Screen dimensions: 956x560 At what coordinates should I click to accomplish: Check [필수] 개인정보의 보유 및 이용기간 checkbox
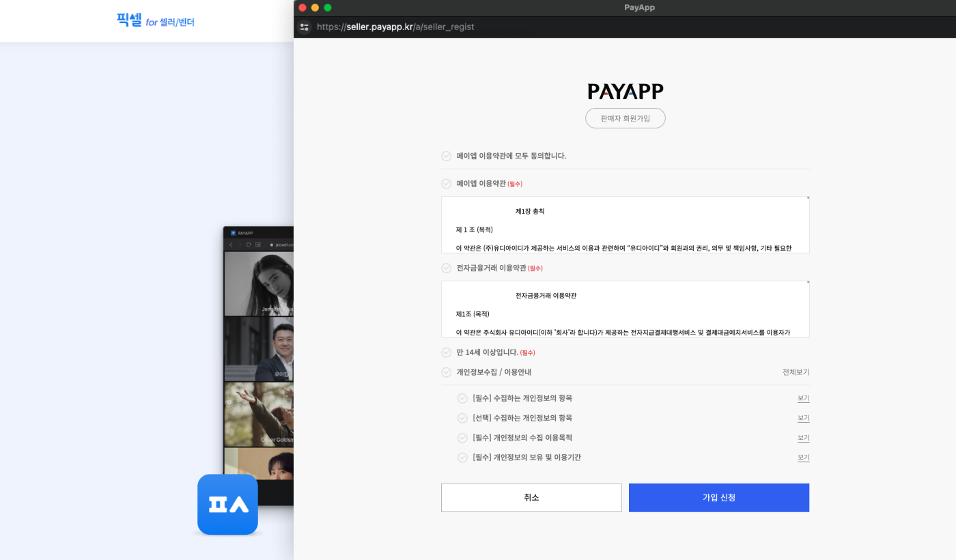point(462,458)
